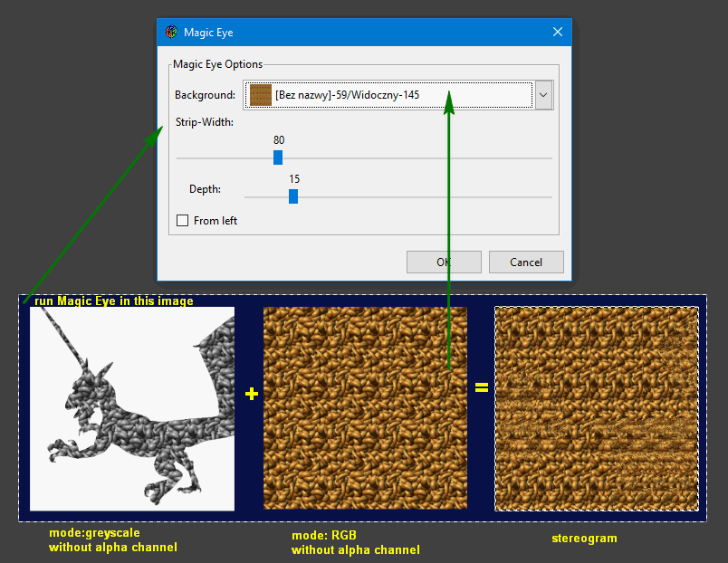Image resolution: width=728 pixels, height=563 pixels.
Task: Click the Depth value 15
Action: coord(294,179)
